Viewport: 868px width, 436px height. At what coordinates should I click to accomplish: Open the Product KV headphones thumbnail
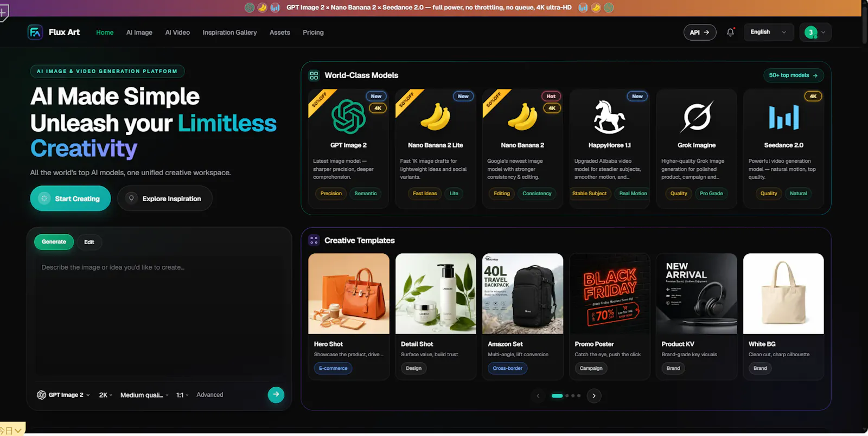click(697, 293)
